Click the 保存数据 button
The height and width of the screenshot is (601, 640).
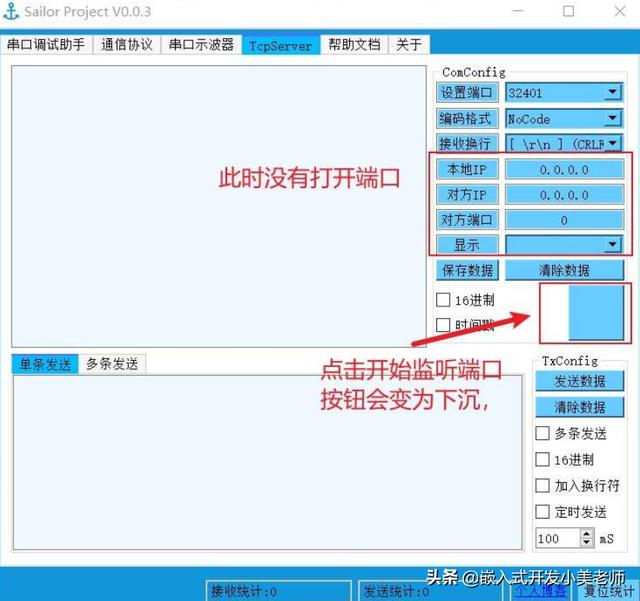coord(467,270)
